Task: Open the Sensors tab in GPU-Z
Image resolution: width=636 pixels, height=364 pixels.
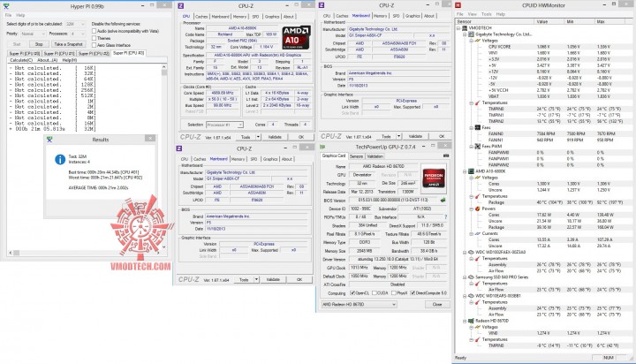Action: [x=356, y=156]
